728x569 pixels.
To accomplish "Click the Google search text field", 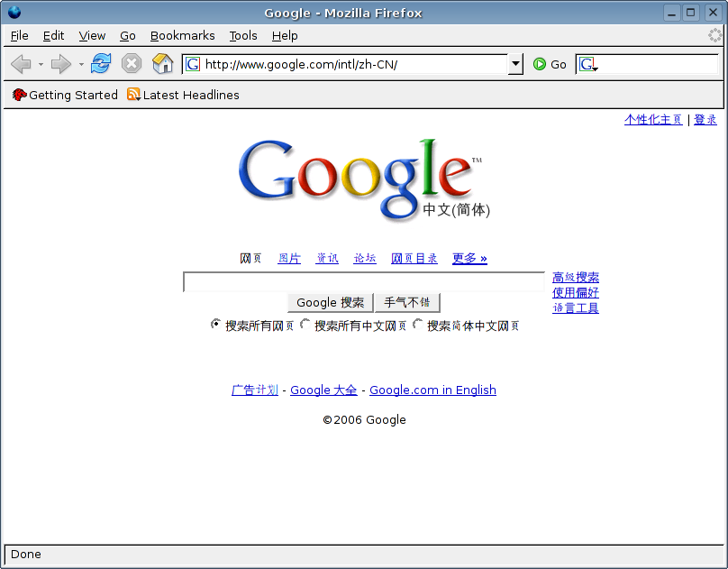I will [364, 282].
